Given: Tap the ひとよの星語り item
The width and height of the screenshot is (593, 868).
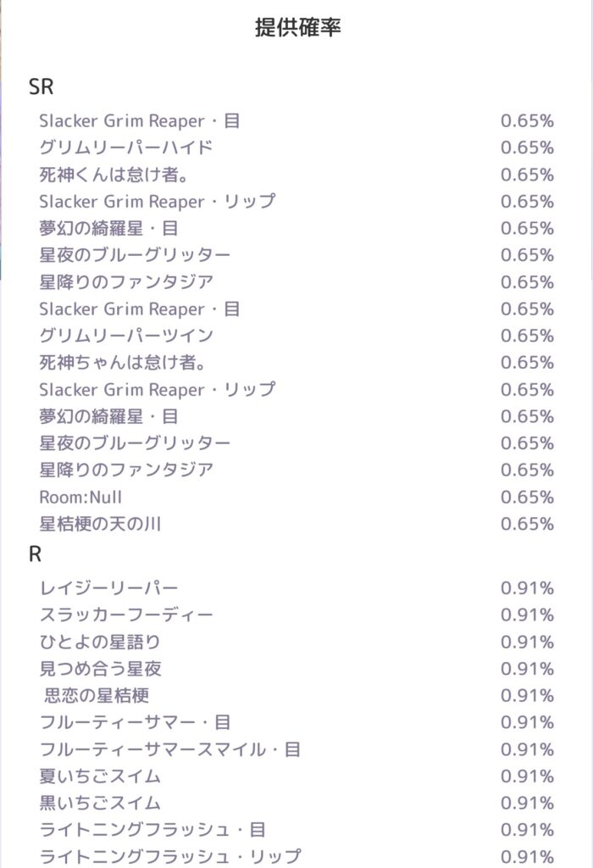Looking at the screenshot, I should click(296, 642).
